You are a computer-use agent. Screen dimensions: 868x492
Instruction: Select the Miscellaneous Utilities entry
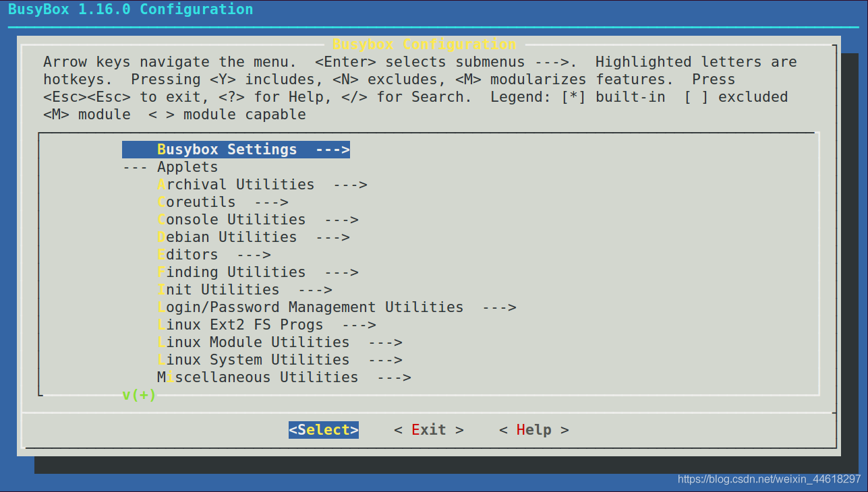click(x=284, y=377)
